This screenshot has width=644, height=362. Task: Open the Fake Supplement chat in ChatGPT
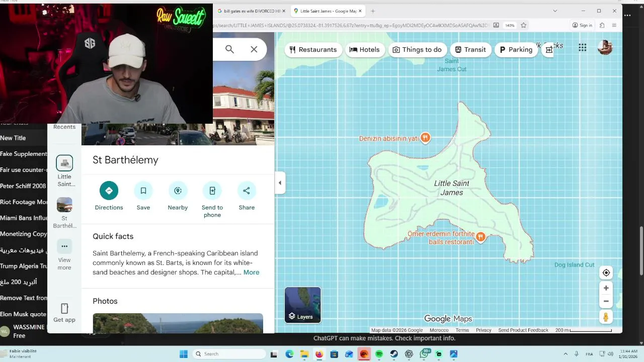point(24,154)
